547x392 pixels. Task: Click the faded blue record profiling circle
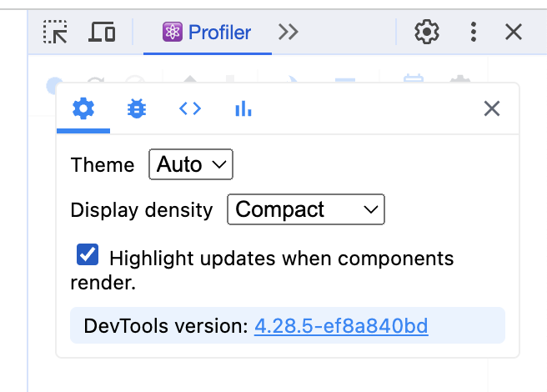(53, 85)
